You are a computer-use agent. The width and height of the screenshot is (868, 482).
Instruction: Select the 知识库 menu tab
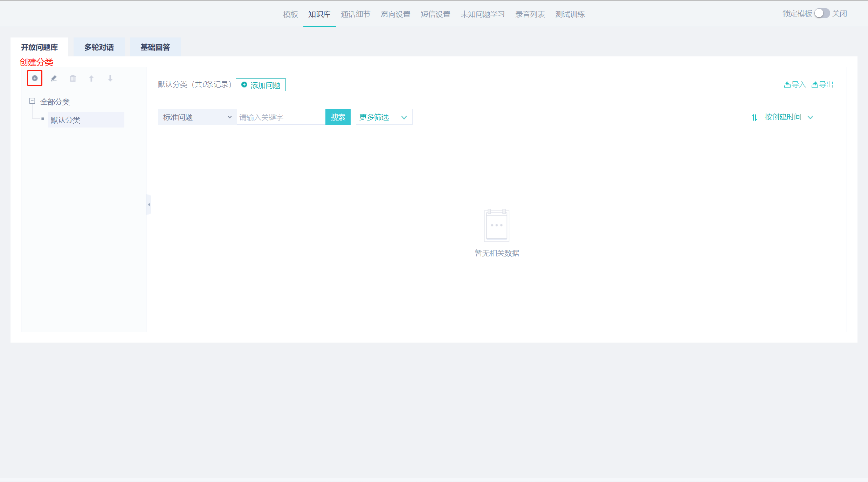click(x=319, y=14)
